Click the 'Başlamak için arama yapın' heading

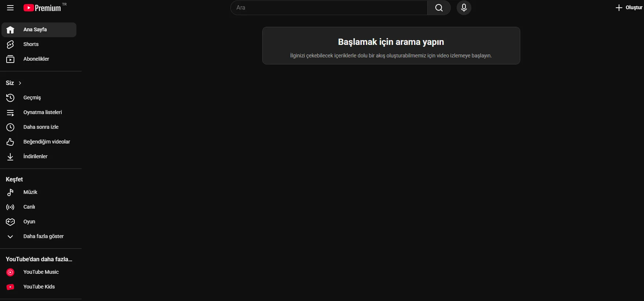(391, 42)
